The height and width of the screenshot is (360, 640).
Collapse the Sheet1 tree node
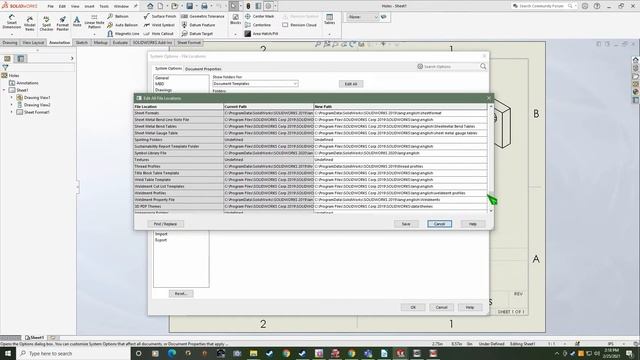coord(4,90)
